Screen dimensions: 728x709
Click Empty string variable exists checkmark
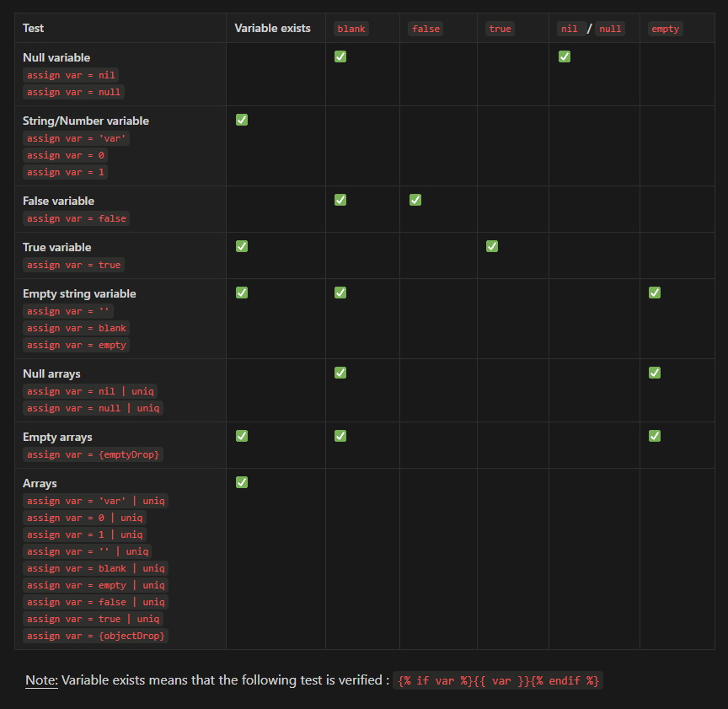pos(242,293)
